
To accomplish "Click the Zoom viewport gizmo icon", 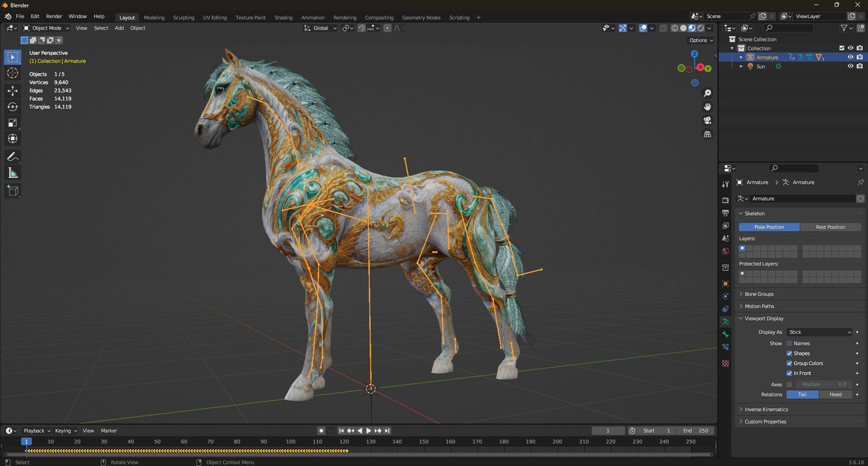I will [707, 93].
